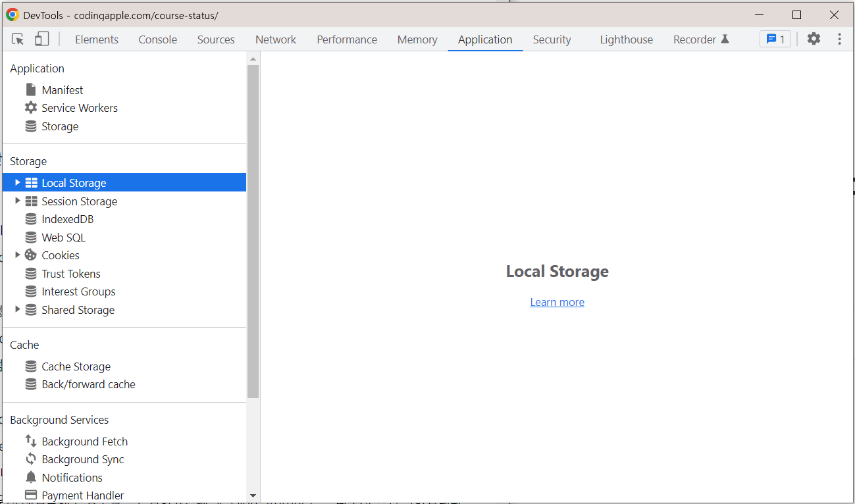Viewport: 855px width, 504px height.
Task: Expand the Session Storage tree item
Action: (x=17, y=201)
